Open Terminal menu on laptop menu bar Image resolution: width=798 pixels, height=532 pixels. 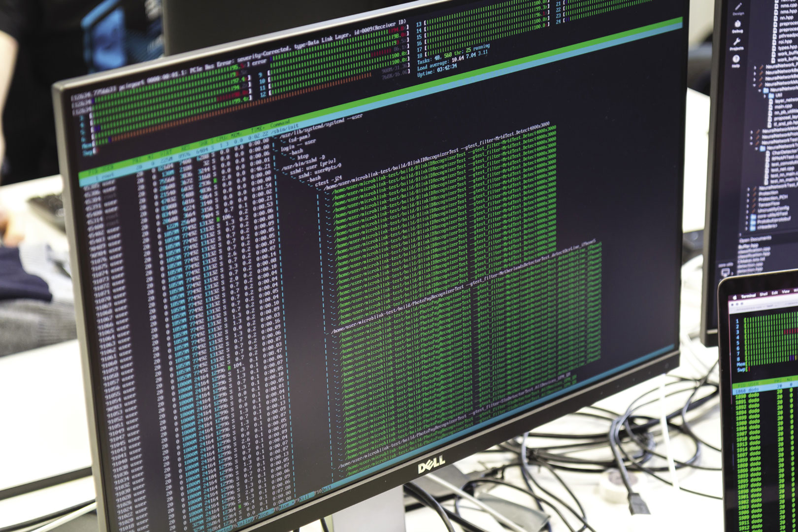[748, 296]
